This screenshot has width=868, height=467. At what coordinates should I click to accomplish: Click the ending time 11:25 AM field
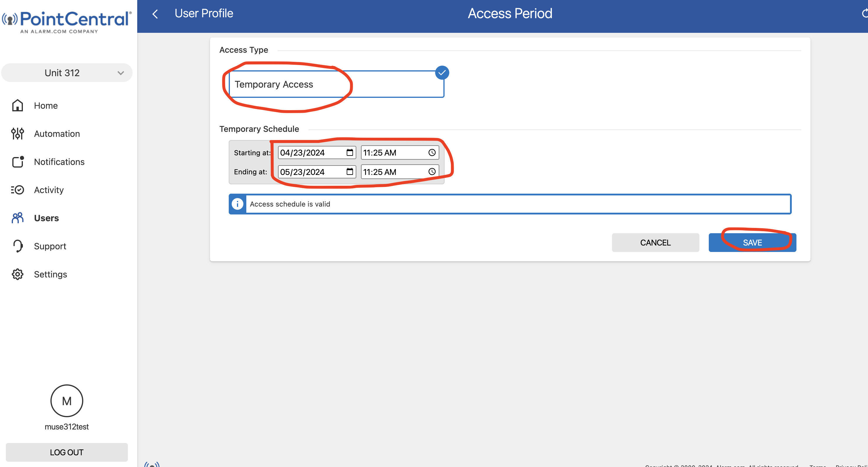click(391, 172)
